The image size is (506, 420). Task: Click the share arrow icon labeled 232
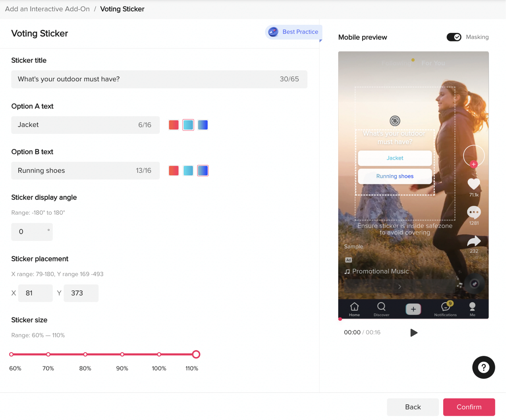[474, 242]
